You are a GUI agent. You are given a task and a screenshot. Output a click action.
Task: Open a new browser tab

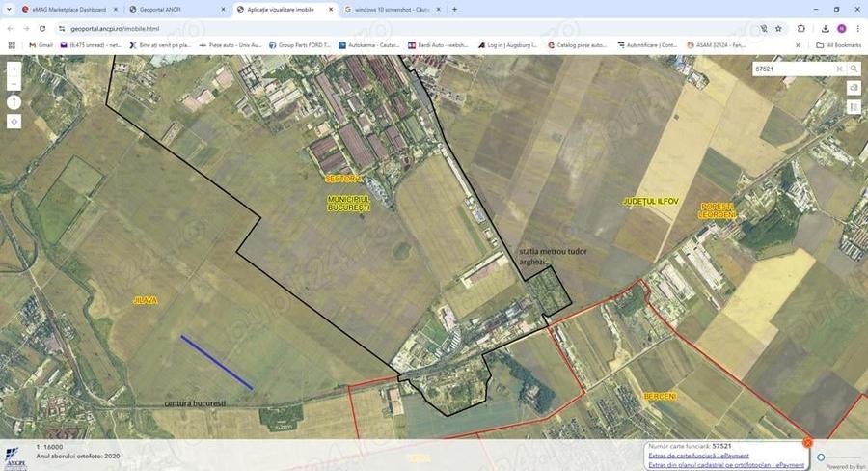[454, 10]
